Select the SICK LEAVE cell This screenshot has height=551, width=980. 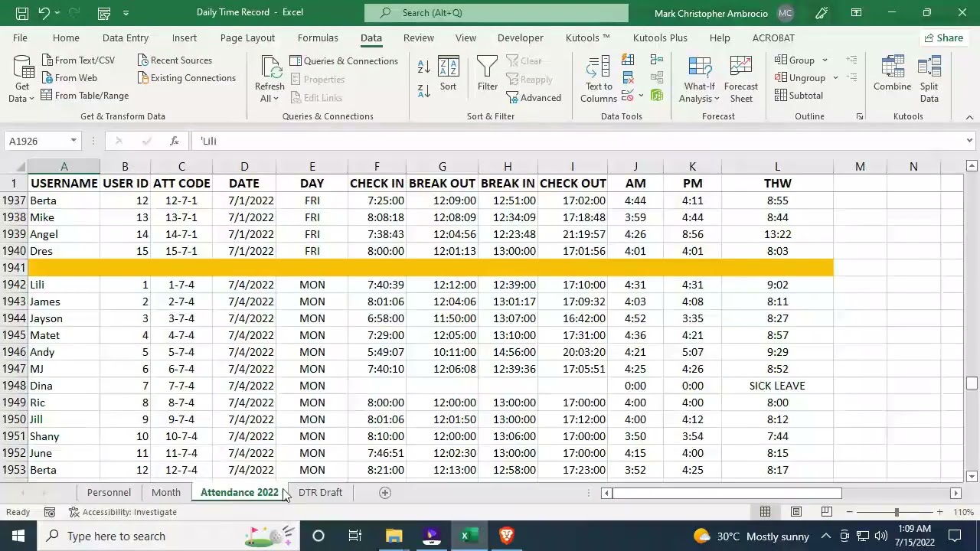[x=777, y=386]
